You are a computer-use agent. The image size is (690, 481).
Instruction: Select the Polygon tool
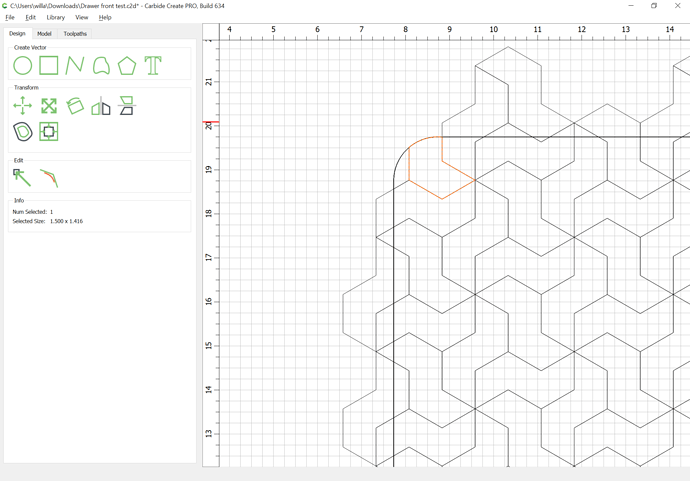[x=127, y=66]
